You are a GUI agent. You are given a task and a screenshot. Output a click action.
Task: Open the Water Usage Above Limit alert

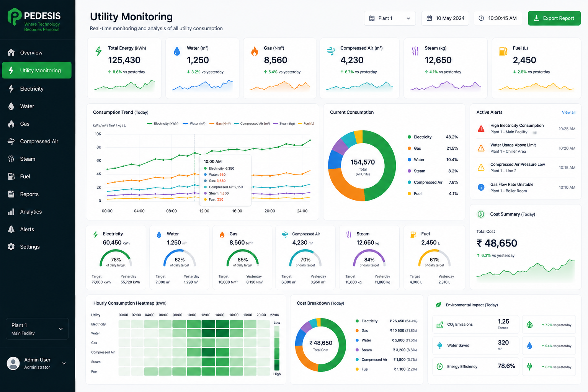[526, 148]
